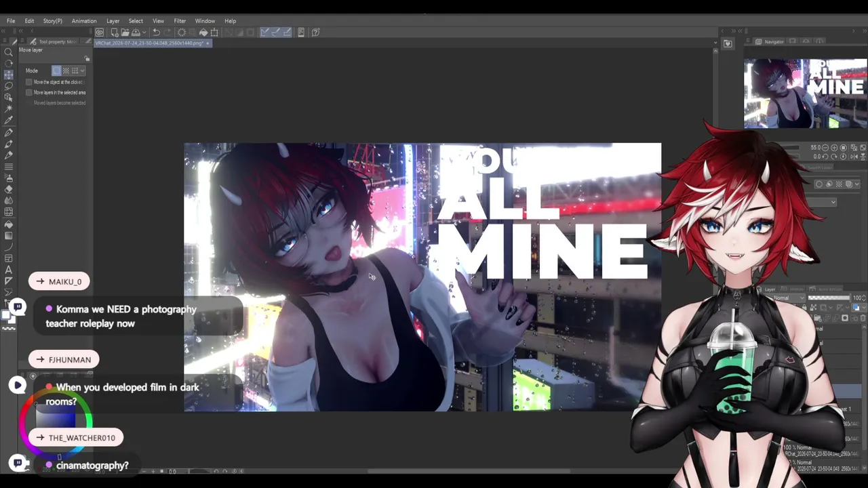This screenshot has width=868, height=488.
Task: Open the Help menu
Action: [231, 21]
